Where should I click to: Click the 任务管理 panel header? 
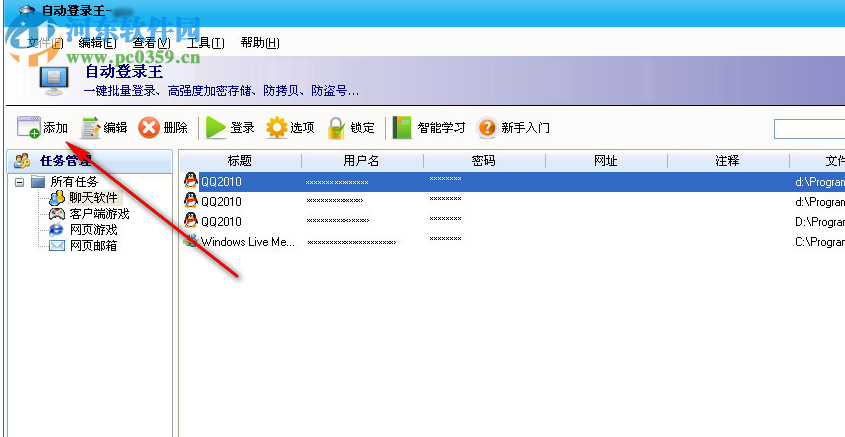(89, 161)
